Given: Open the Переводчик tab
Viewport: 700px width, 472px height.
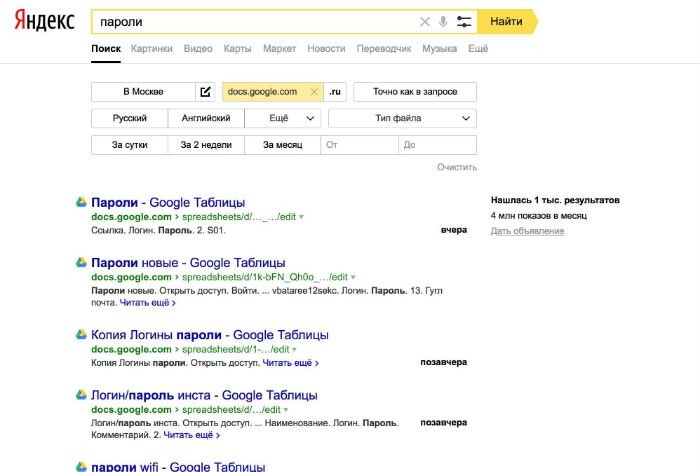Looking at the screenshot, I should click(x=383, y=48).
